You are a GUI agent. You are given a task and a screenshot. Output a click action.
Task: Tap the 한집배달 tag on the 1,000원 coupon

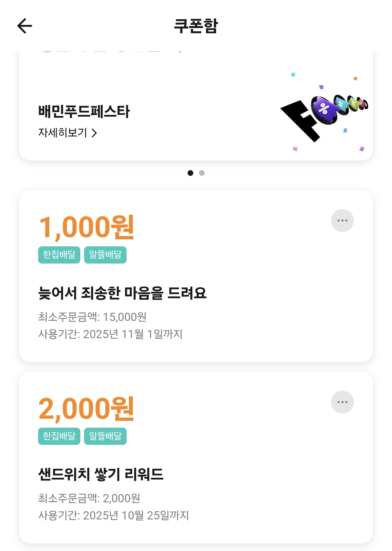[x=59, y=255]
